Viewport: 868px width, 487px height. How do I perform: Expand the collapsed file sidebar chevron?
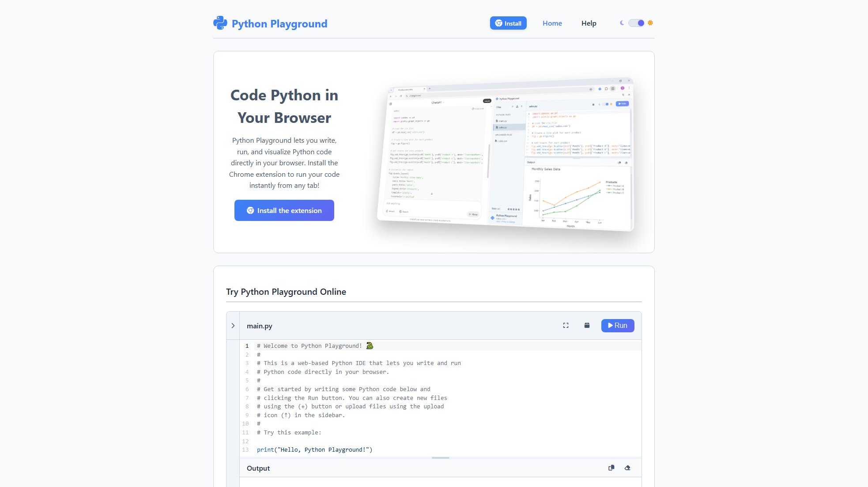coord(233,325)
